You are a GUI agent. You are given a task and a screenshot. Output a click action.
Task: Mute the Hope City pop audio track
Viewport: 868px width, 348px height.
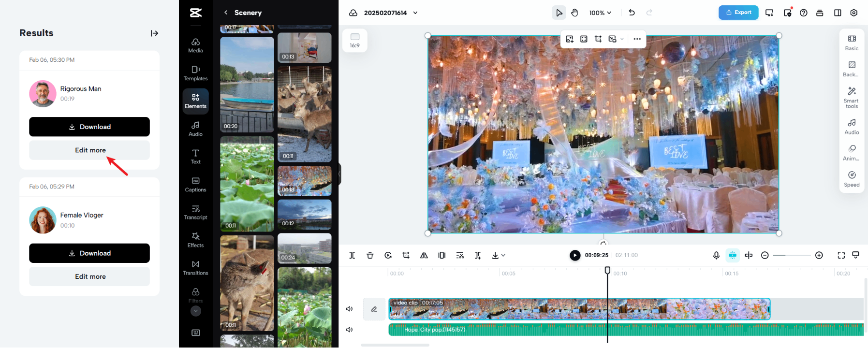350,330
